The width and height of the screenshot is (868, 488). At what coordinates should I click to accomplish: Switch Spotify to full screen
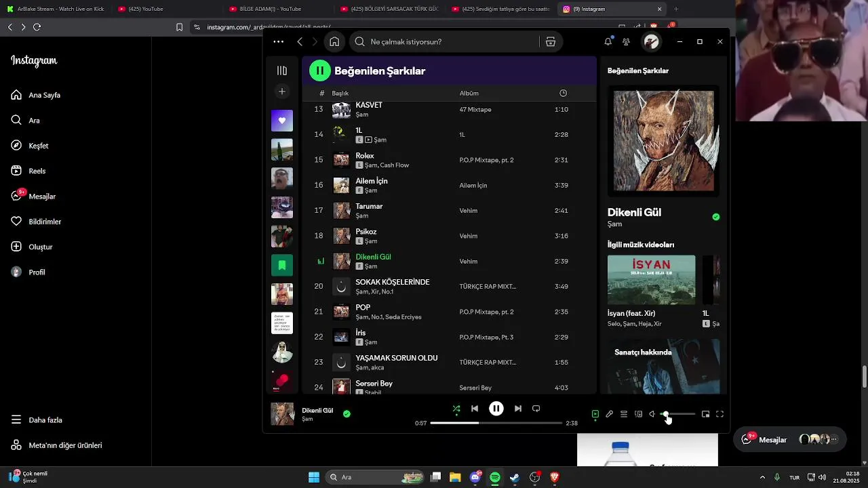pyautogui.click(x=720, y=414)
